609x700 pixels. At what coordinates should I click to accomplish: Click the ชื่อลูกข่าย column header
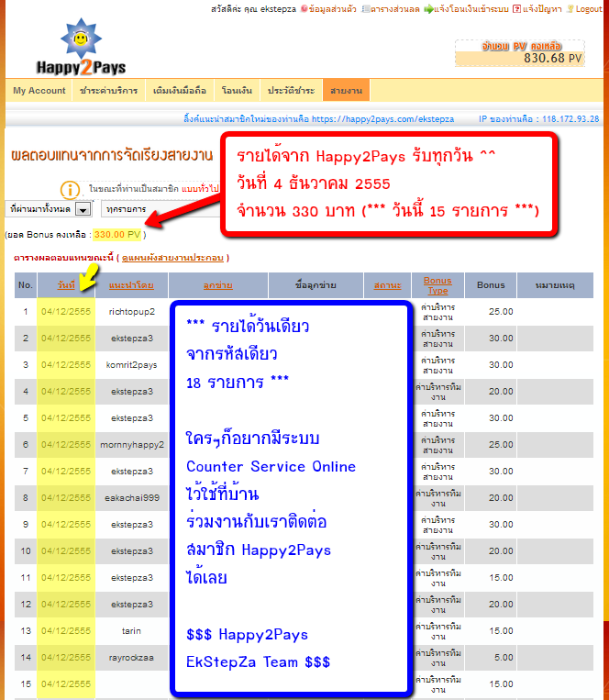(x=316, y=284)
